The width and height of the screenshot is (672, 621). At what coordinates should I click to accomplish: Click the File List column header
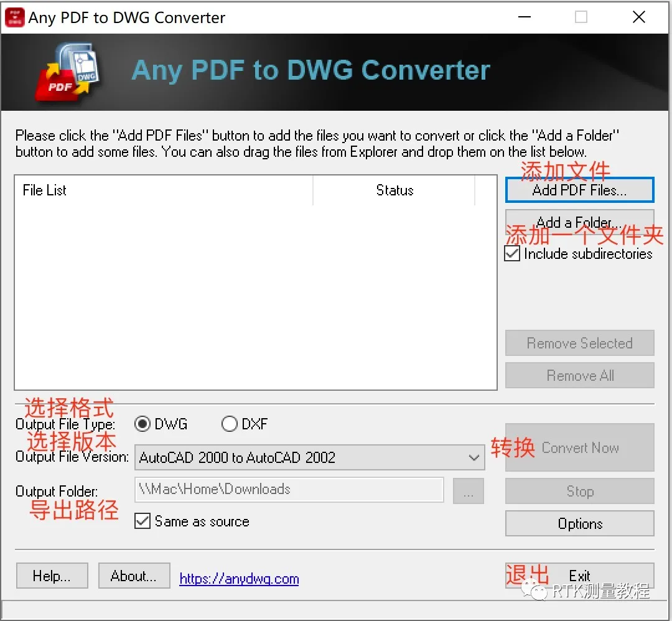(164, 190)
